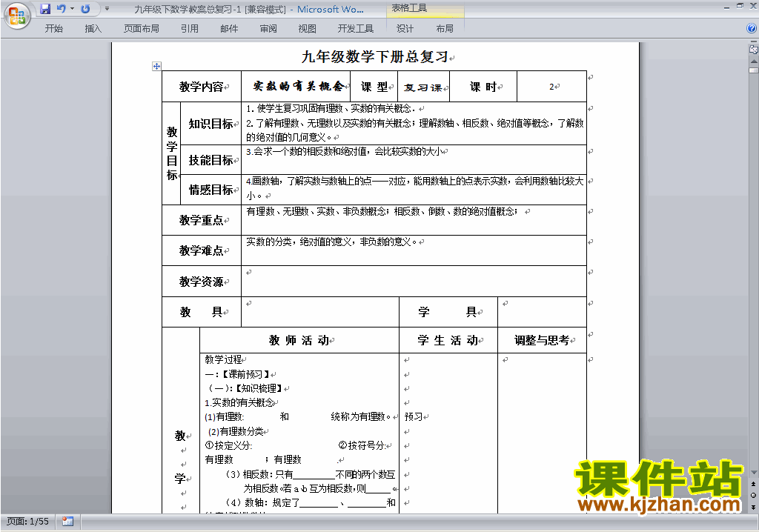Click the document title 九年级数学下册总复习
The width and height of the screenshot is (759, 532).
374,56
